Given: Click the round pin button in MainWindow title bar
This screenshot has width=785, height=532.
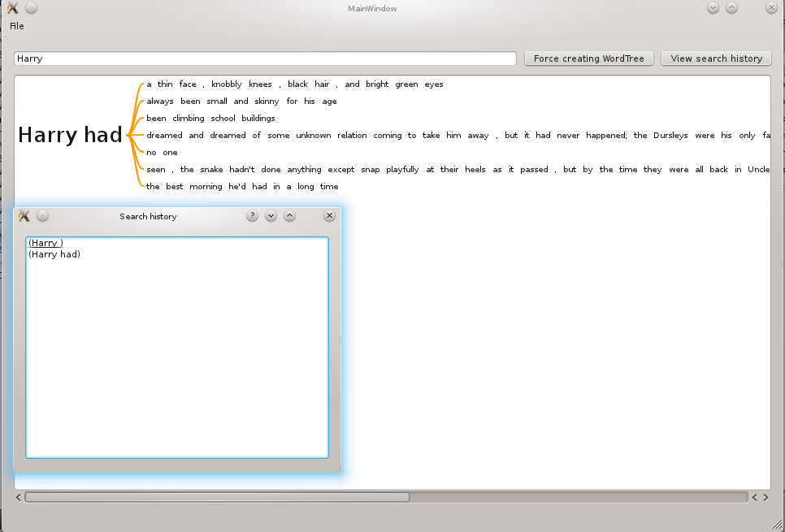Looking at the screenshot, I should click(x=31, y=8).
